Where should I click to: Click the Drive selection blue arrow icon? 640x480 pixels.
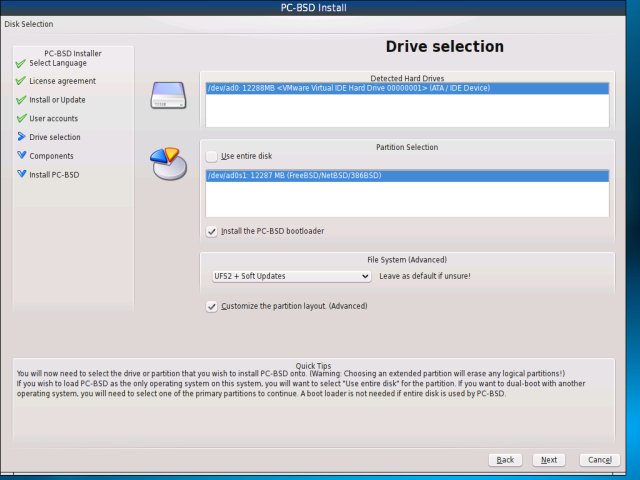[20, 137]
